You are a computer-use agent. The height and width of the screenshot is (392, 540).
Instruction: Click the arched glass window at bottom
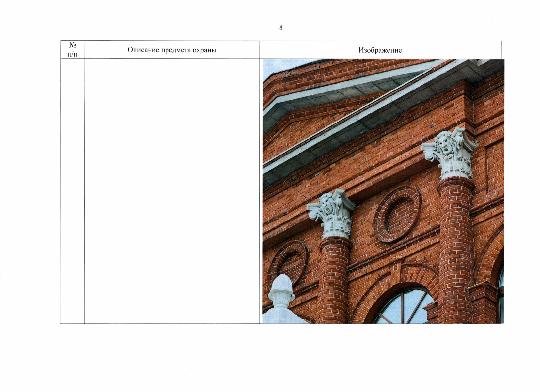point(405,307)
